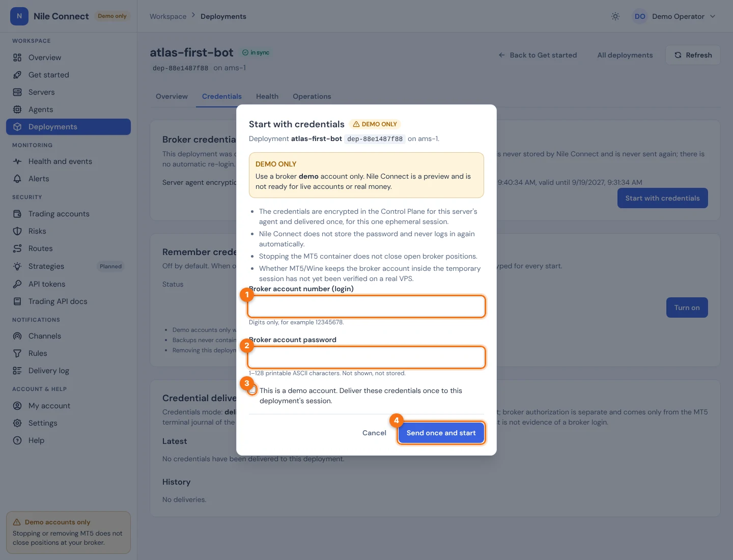
Task: Click the Broker account password input field
Action: point(366,357)
